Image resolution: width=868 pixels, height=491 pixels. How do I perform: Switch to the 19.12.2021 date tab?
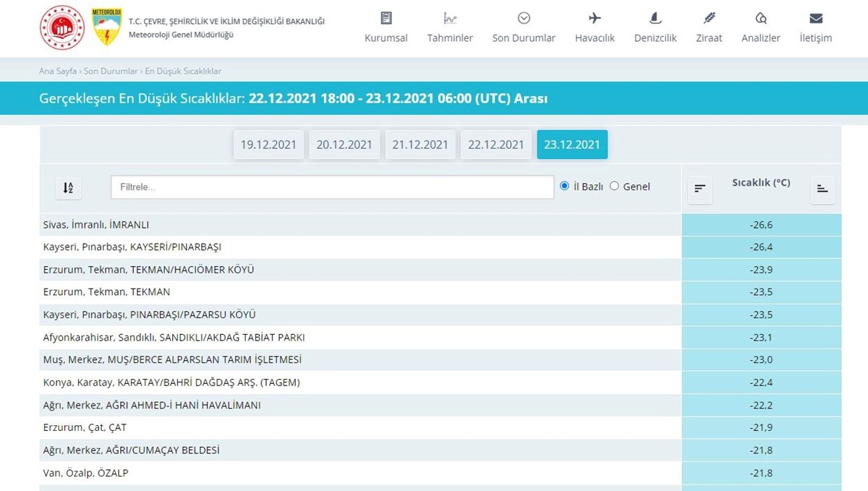[268, 145]
